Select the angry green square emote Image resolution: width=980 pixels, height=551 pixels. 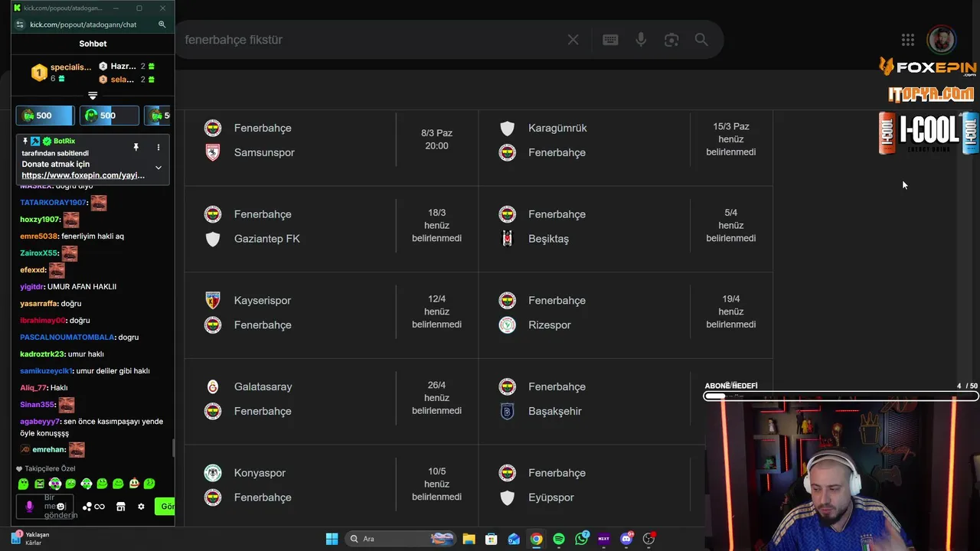[x=39, y=484]
